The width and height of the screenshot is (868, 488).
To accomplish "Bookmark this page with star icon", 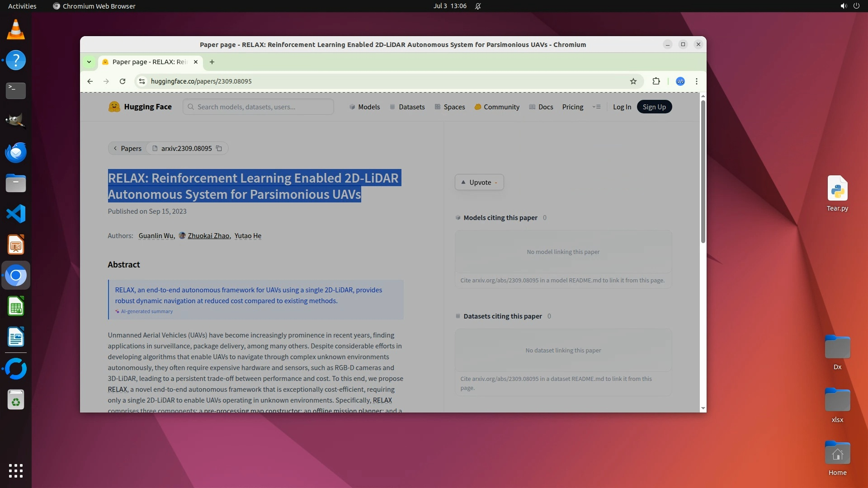I will coord(633,81).
